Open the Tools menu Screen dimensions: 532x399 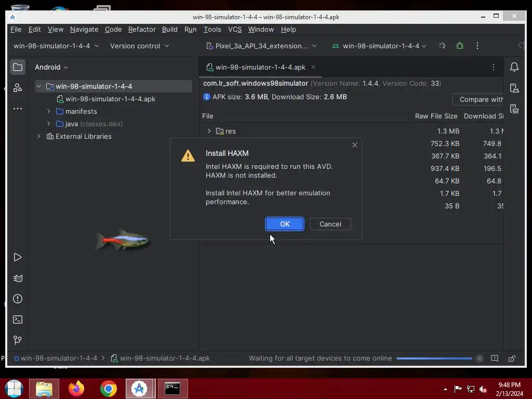pyautogui.click(x=212, y=30)
